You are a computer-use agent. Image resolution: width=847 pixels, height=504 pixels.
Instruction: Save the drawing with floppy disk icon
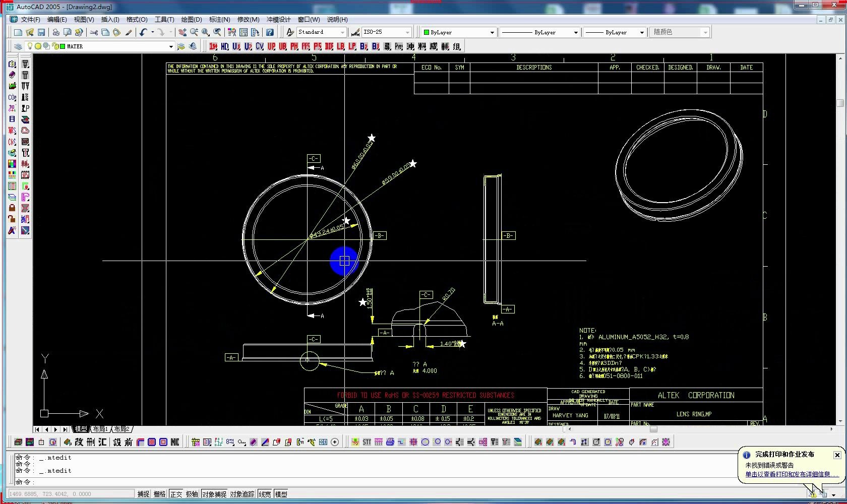tap(41, 32)
